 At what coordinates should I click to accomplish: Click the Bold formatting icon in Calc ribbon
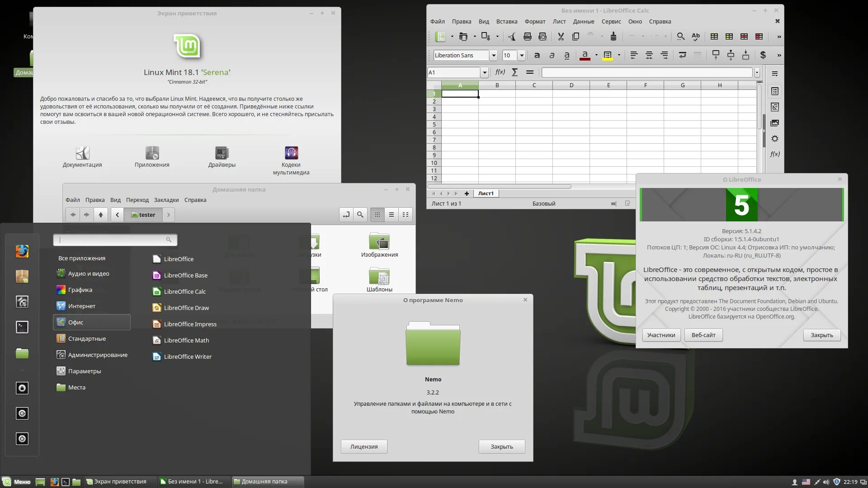[x=536, y=55]
